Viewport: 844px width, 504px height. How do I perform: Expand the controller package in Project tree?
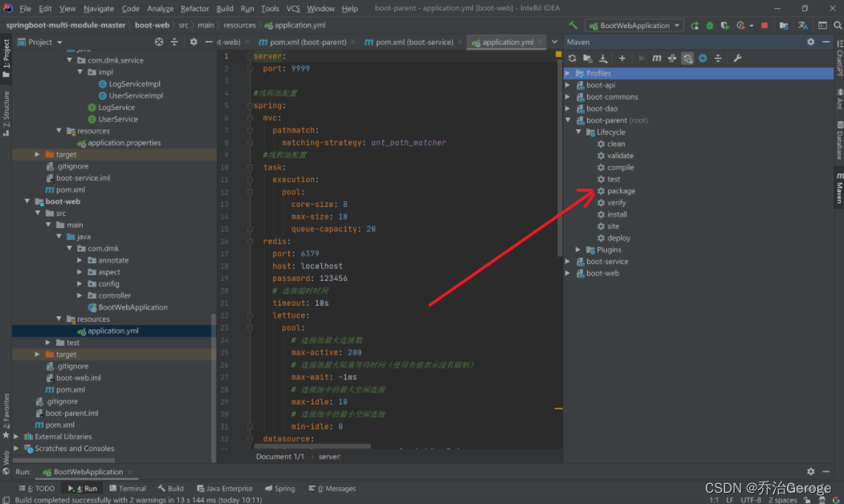pyautogui.click(x=80, y=295)
